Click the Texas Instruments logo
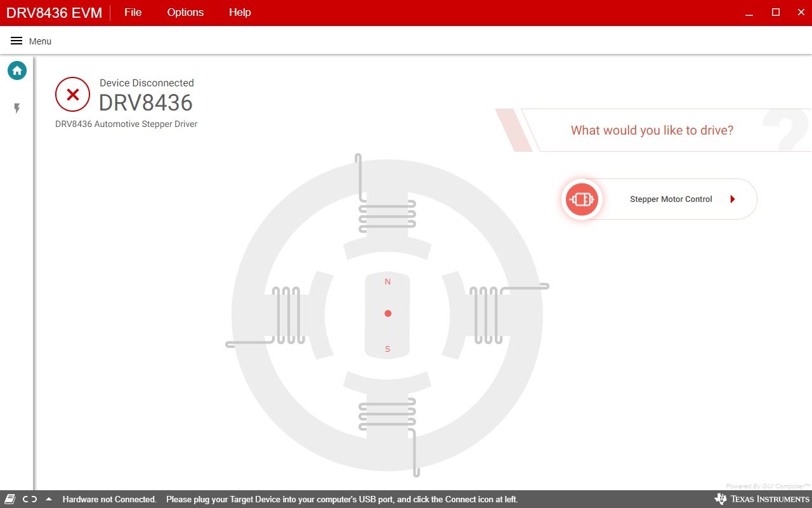The height and width of the screenshot is (508, 812). [762, 499]
